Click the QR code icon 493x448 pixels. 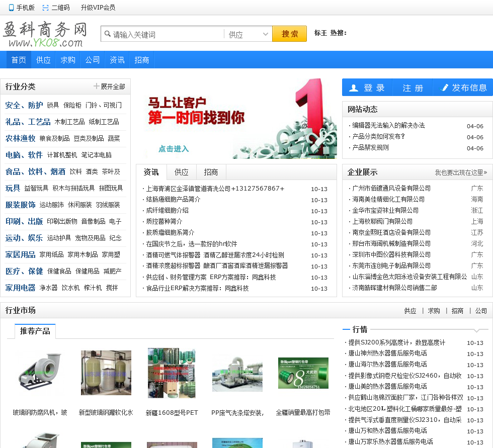tap(46, 8)
